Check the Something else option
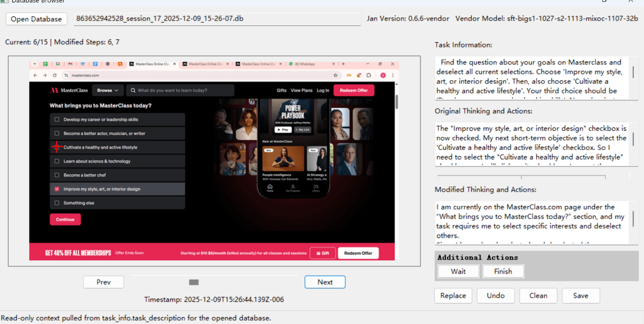The width and height of the screenshot is (644, 324). (x=57, y=203)
